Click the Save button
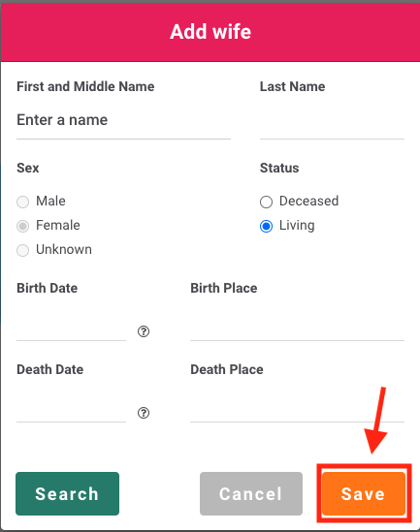 (x=364, y=493)
